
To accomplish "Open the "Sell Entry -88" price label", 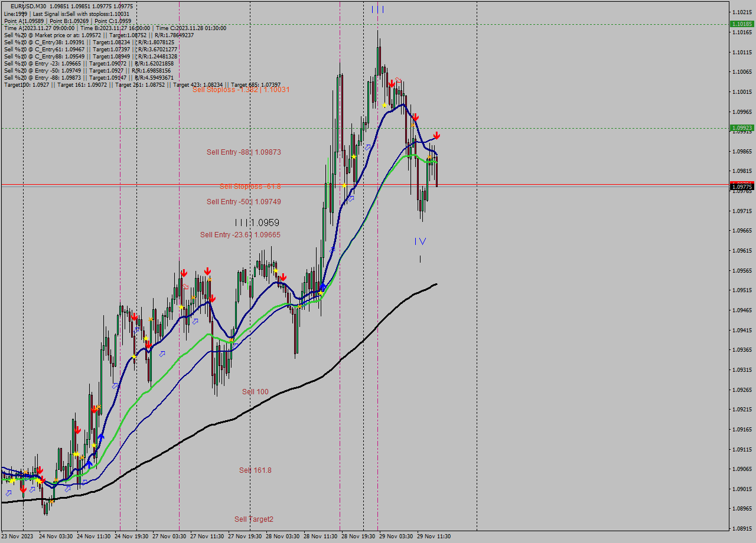I will click(243, 152).
